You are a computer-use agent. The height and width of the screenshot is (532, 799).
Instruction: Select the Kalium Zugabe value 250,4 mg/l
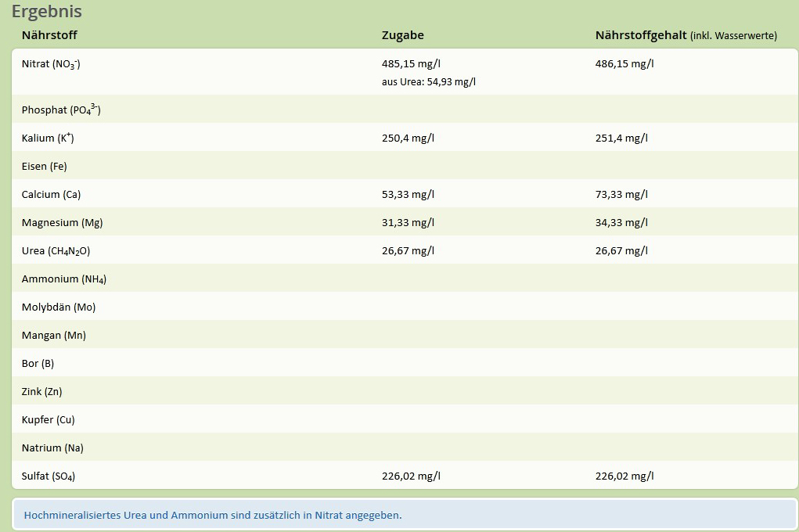pos(408,138)
